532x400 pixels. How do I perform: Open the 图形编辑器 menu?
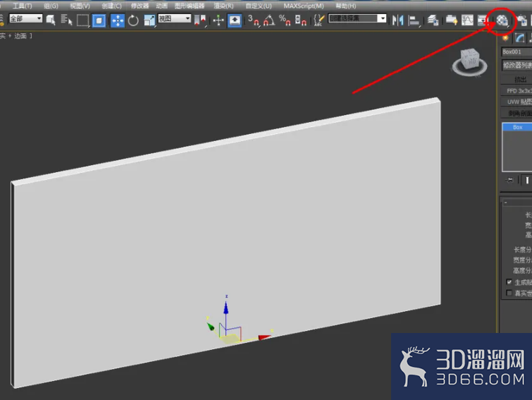tap(190, 6)
